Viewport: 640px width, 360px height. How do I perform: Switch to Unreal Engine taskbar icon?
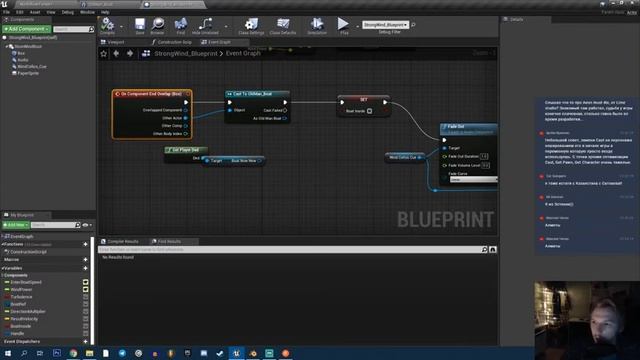(236, 353)
